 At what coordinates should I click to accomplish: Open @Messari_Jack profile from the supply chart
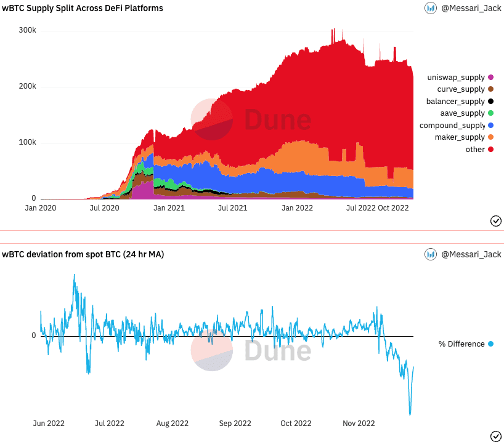tap(471, 8)
